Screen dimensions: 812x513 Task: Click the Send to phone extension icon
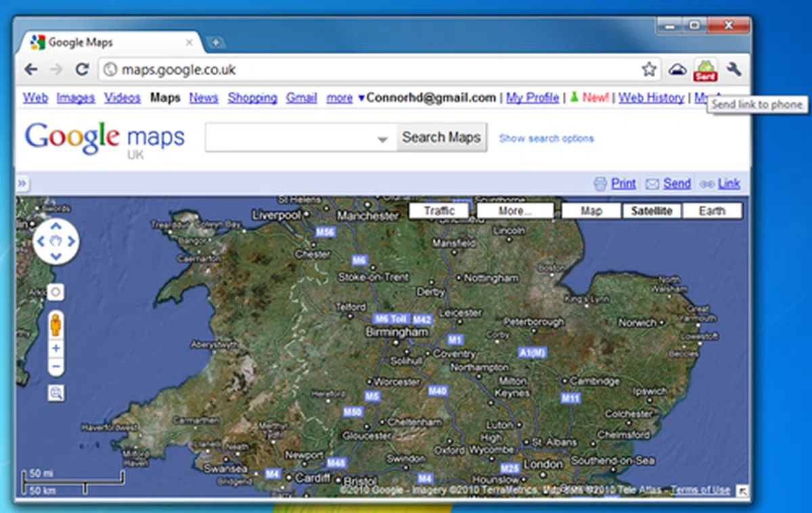click(705, 69)
